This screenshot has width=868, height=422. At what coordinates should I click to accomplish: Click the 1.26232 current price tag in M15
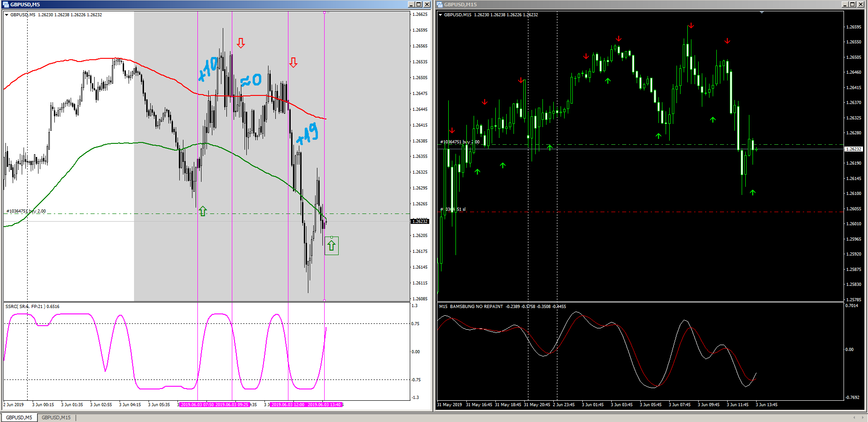pos(854,149)
